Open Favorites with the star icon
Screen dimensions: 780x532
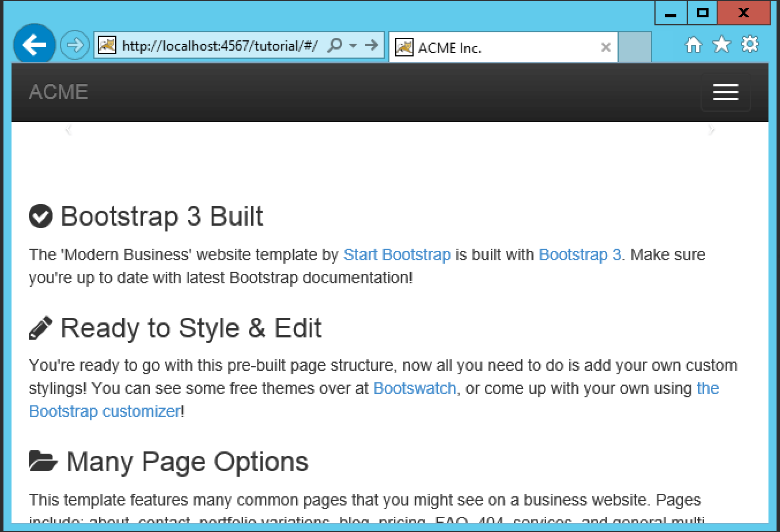[x=722, y=44]
